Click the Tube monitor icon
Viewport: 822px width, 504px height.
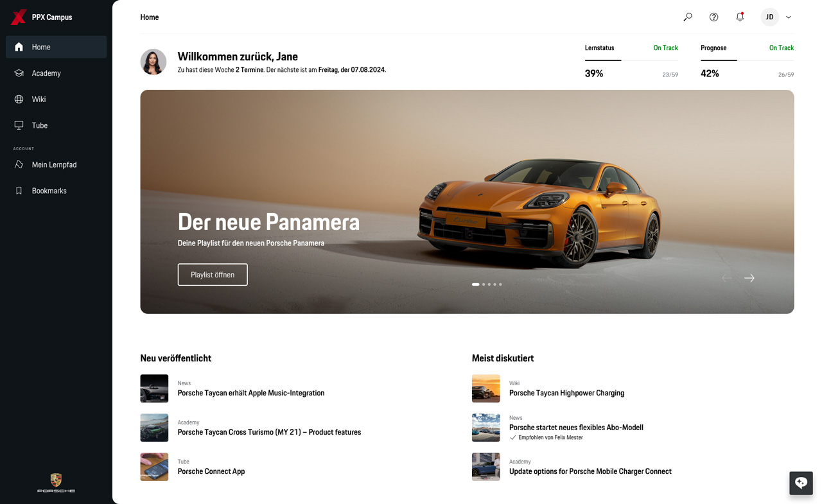click(19, 125)
